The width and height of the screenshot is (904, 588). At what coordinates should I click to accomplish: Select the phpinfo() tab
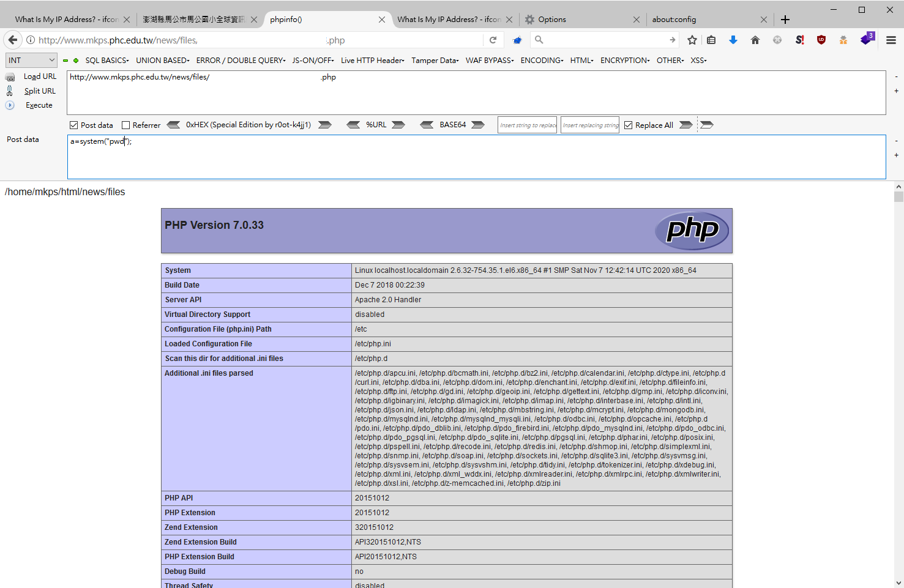click(327, 20)
